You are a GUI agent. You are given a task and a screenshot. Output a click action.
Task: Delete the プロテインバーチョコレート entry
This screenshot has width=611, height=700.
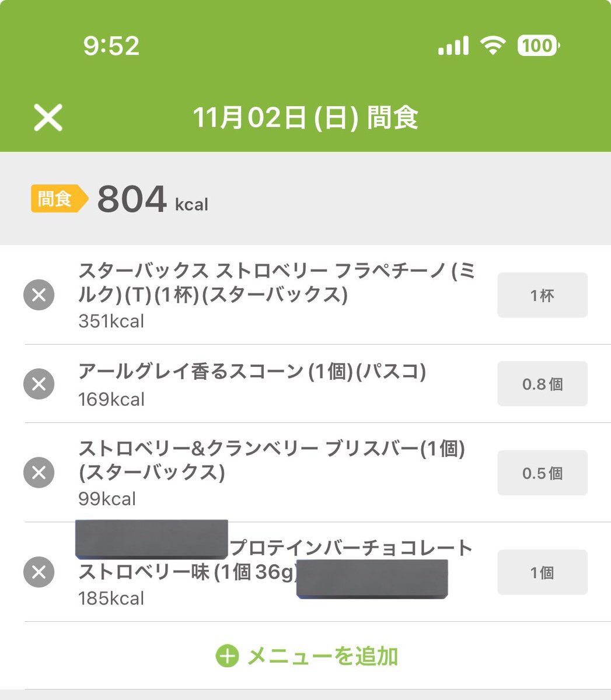click(39, 572)
